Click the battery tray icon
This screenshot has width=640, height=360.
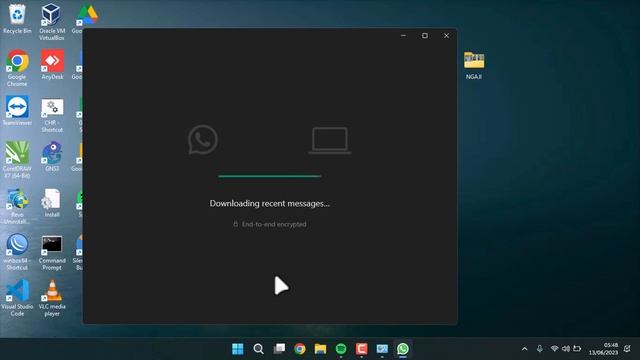pyautogui.click(x=577, y=349)
